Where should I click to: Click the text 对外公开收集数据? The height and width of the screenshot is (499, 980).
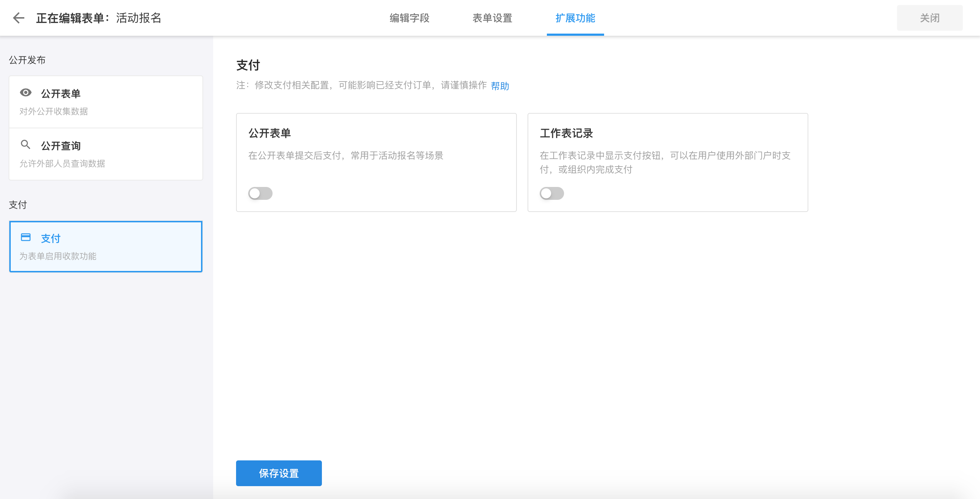coord(54,112)
